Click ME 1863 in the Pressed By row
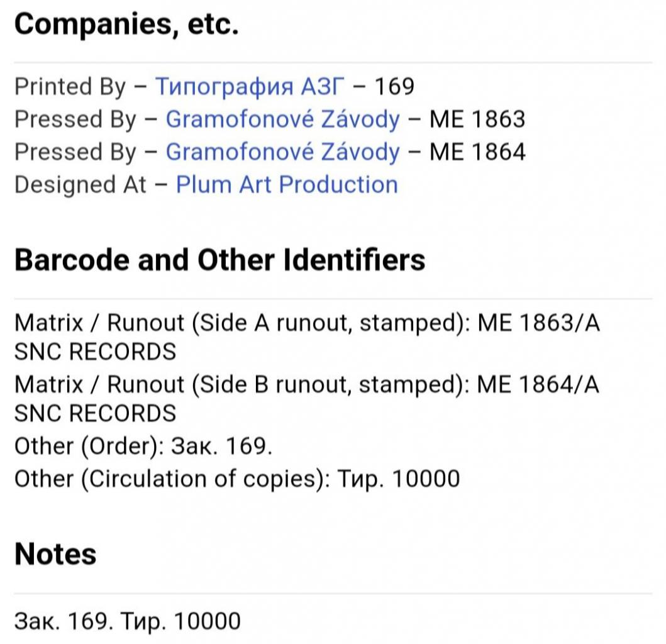Viewport: 666px width, 644px height. tap(477, 119)
